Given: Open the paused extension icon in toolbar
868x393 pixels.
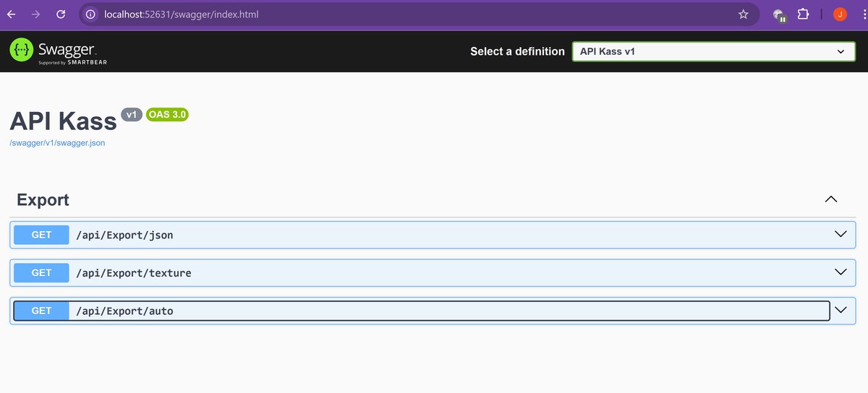Looking at the screenshot, I should (779, 15).
